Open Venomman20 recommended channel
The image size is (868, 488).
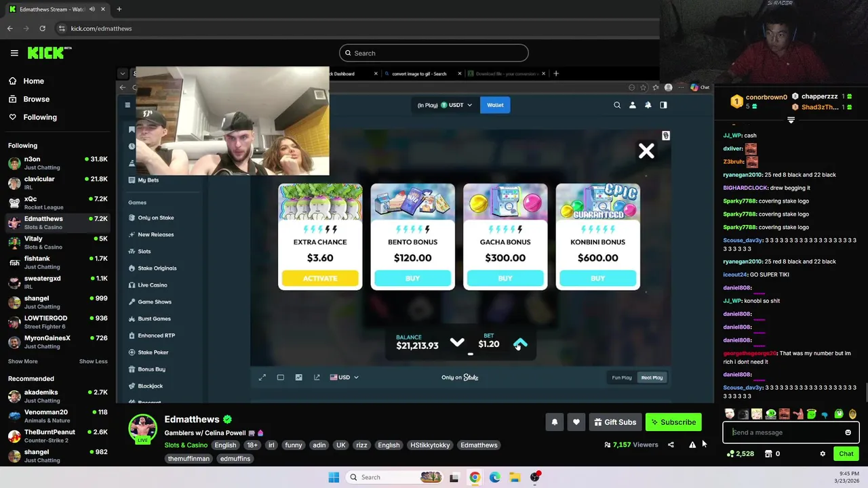[x=58, y=415]
